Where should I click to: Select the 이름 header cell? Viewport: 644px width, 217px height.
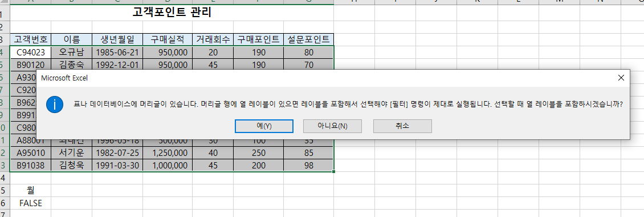coord(72,39)
